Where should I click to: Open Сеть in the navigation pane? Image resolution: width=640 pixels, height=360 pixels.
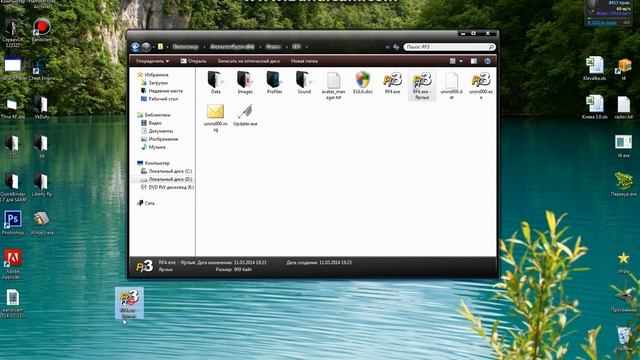pyautogui.click(x=146, y=203)
